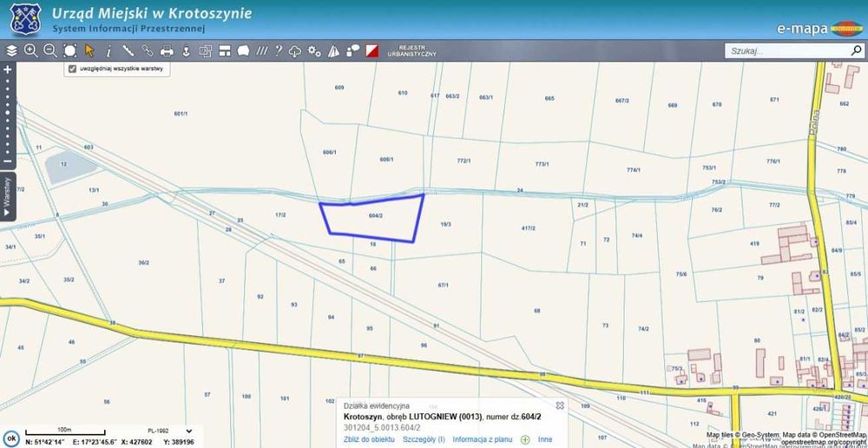Open the 'Informacja z planu' link
868x448 pixels.
[x=482, y=439]
